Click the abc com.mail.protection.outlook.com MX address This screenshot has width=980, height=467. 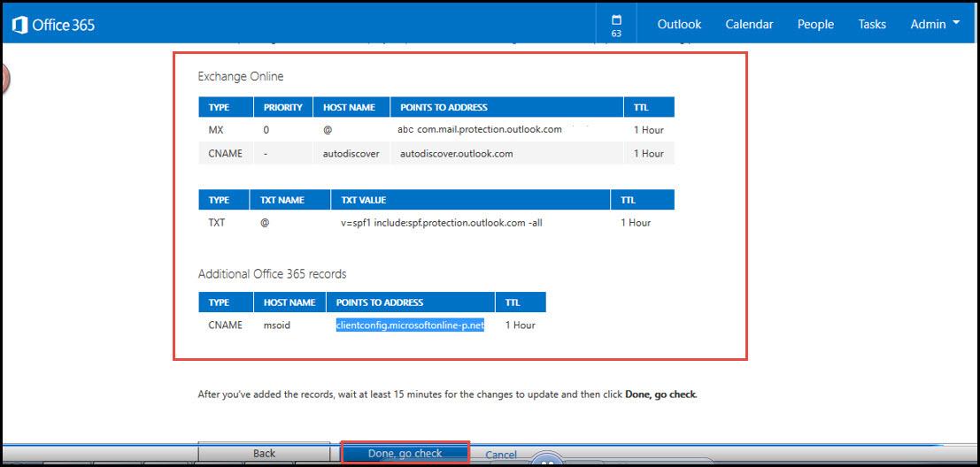(479, 130)
